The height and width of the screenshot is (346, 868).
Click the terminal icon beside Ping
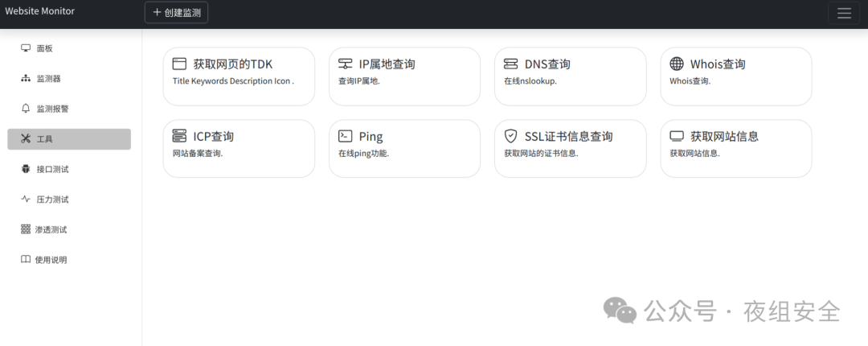point(345,137)
